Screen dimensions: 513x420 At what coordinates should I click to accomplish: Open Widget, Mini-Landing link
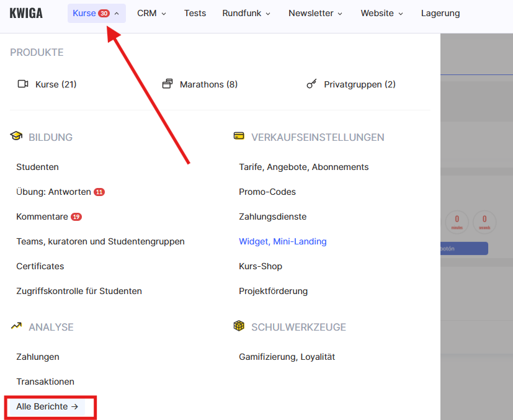282,241
